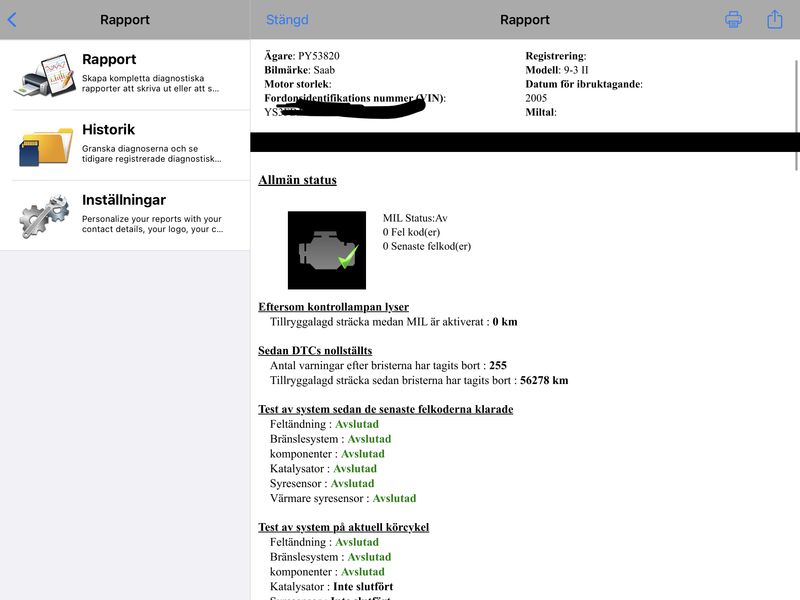Select the 'Miltal:' label
Screen dimensions: 800x600
coord(541,112)
